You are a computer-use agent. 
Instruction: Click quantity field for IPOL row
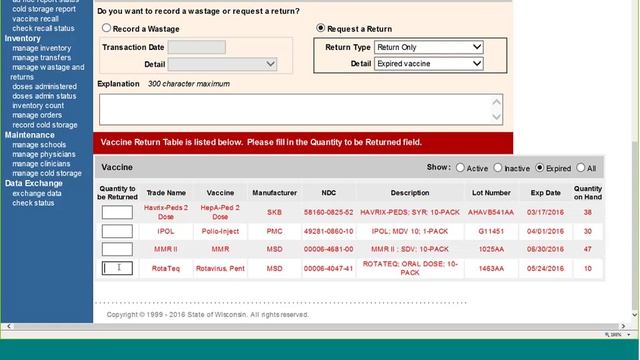tap(117, 231)
